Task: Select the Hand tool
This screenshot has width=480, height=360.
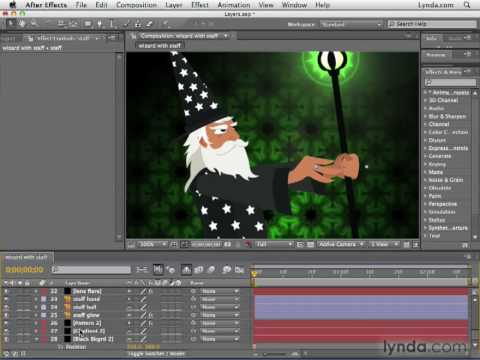Action: 22,24
